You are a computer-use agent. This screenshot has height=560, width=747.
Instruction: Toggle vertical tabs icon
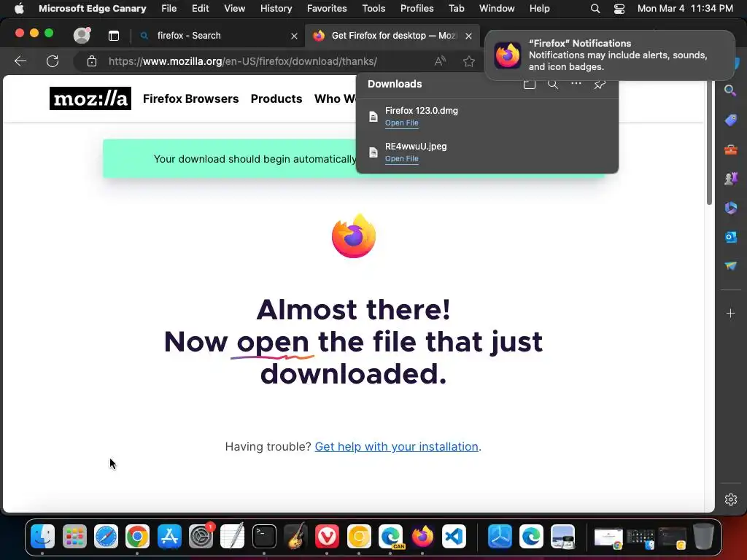113,36
